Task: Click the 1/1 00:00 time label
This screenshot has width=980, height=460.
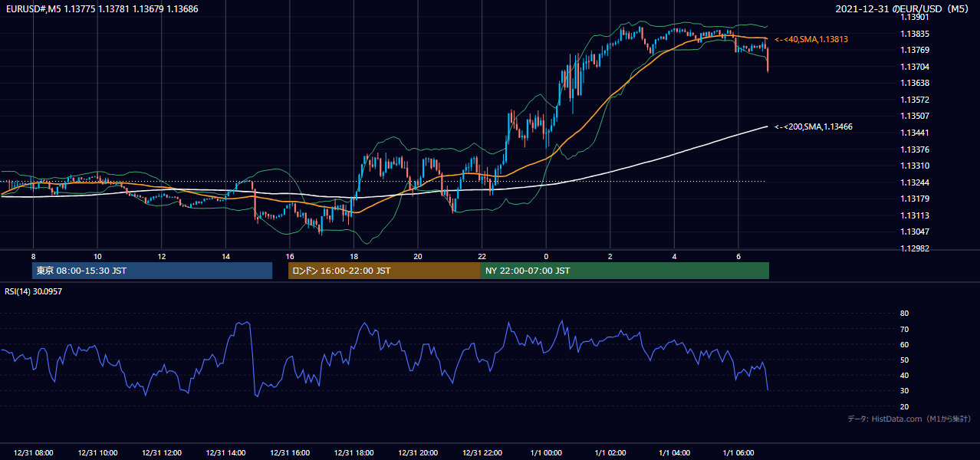Action: (x=546, y=453)
